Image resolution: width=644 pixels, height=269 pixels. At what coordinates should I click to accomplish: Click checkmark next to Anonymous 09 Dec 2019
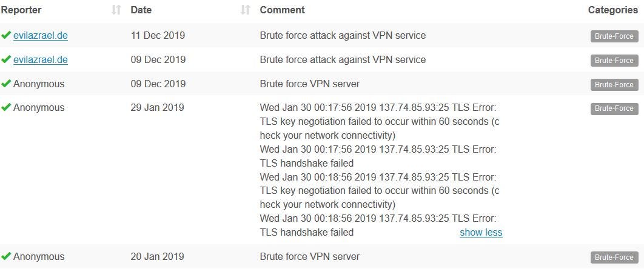[5, 84]
